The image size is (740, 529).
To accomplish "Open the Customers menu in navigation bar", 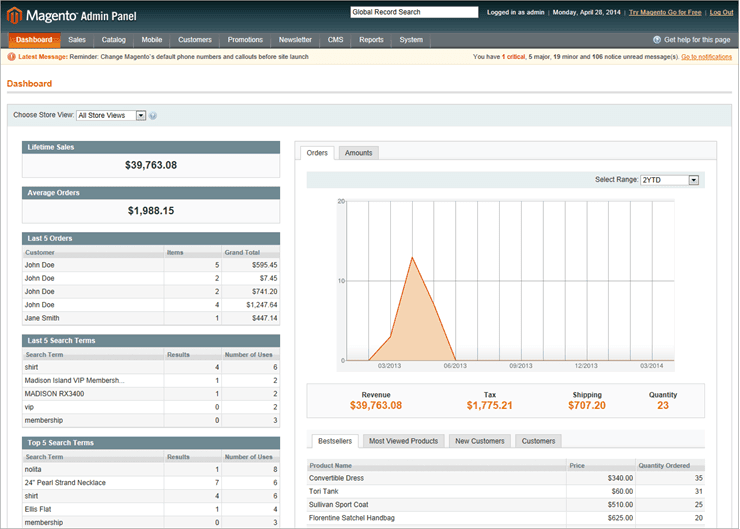I will point(195,40).
